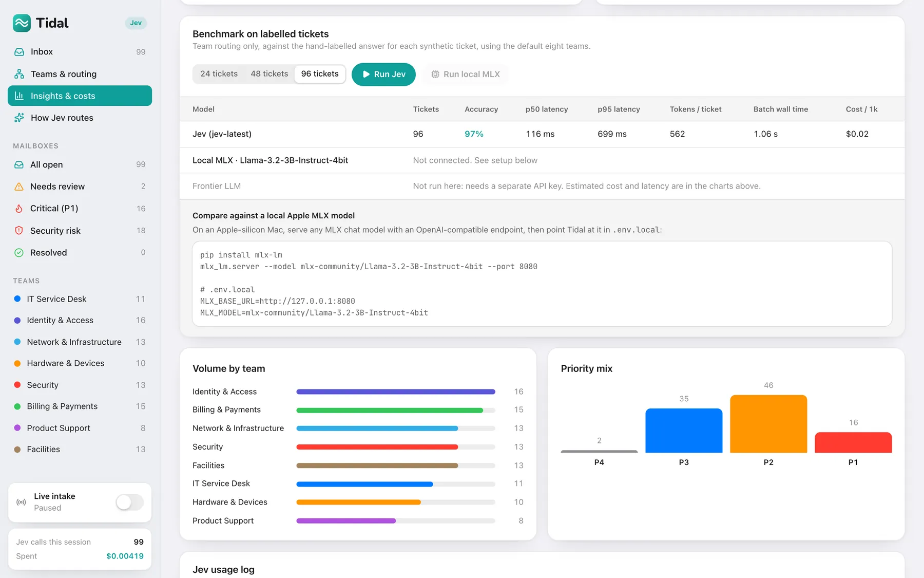Click the chip icon in Run local MLX

(435, 74)
